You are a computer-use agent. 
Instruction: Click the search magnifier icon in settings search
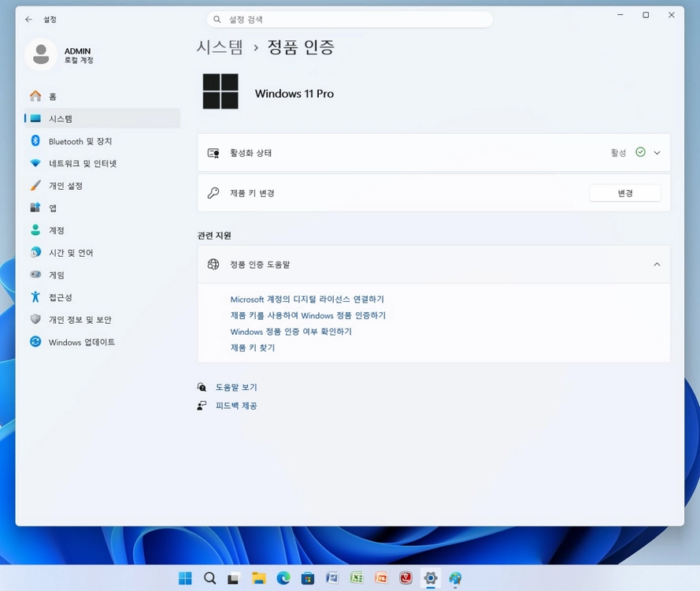coord(217,19)
